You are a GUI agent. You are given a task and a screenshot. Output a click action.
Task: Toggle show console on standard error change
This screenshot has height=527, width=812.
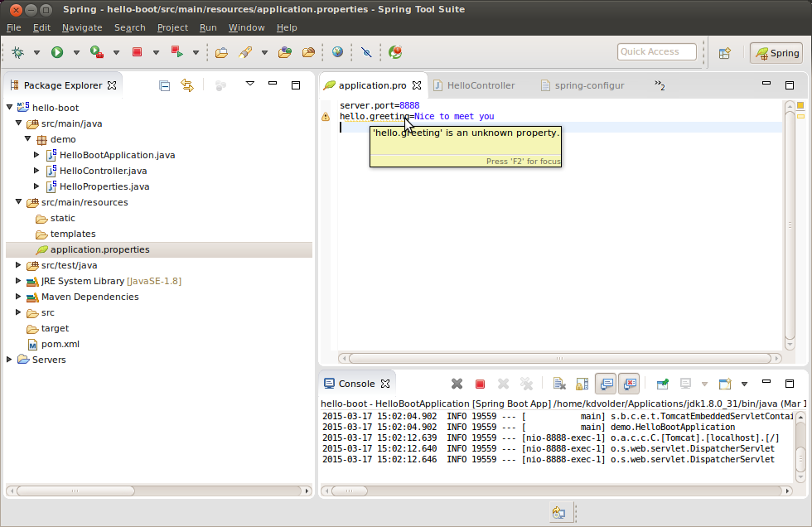[x=629, y=384]
